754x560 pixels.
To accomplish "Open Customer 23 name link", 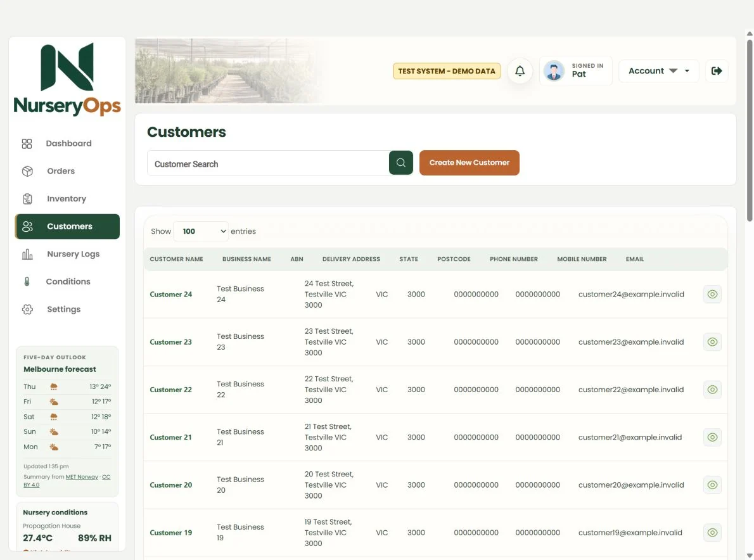I will pos(170,342).
